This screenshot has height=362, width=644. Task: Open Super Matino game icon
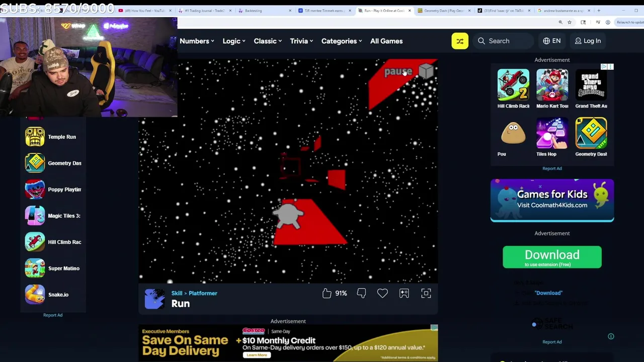pyautogui.click(x=35, y=268)
